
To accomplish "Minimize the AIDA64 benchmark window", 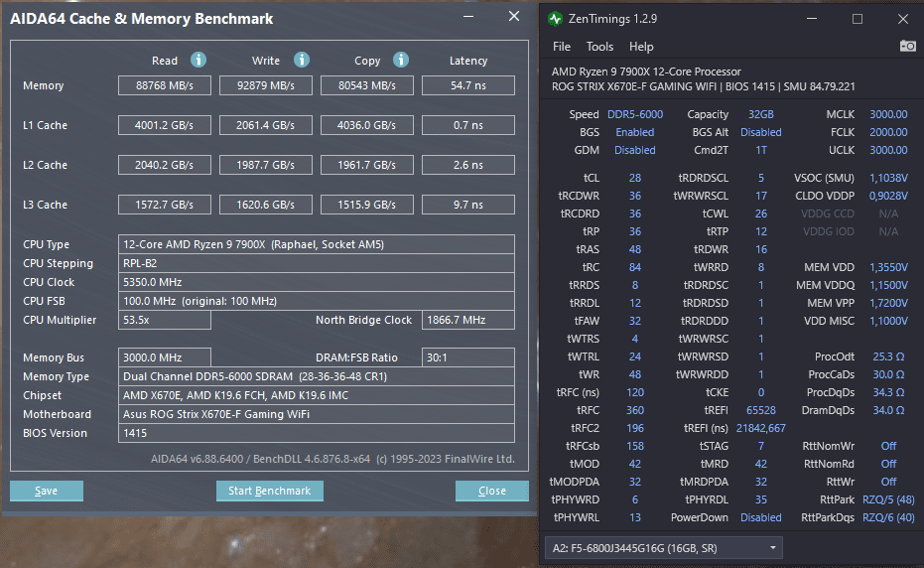I will coord(468,17).
